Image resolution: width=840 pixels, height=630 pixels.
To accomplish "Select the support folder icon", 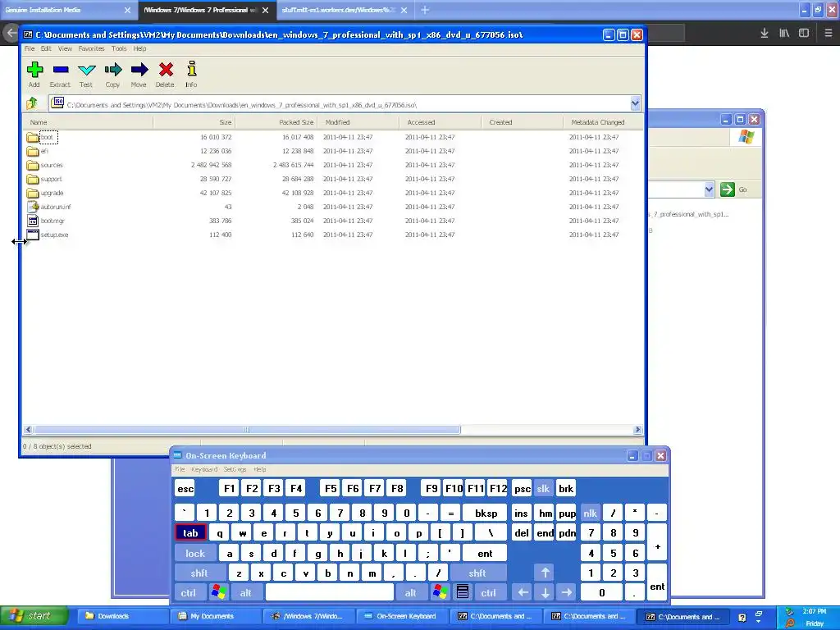I will (32, 179).
